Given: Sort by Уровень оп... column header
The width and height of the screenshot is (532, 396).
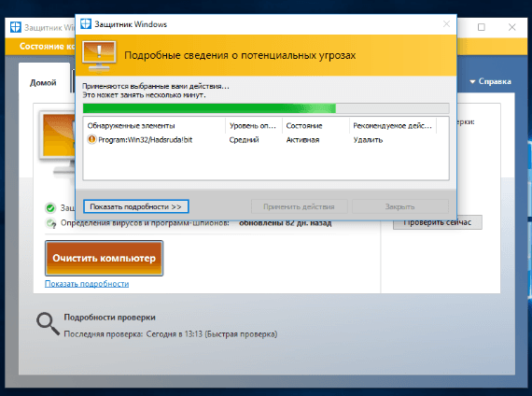Looking at the screenshot, I should pos(254,126).
